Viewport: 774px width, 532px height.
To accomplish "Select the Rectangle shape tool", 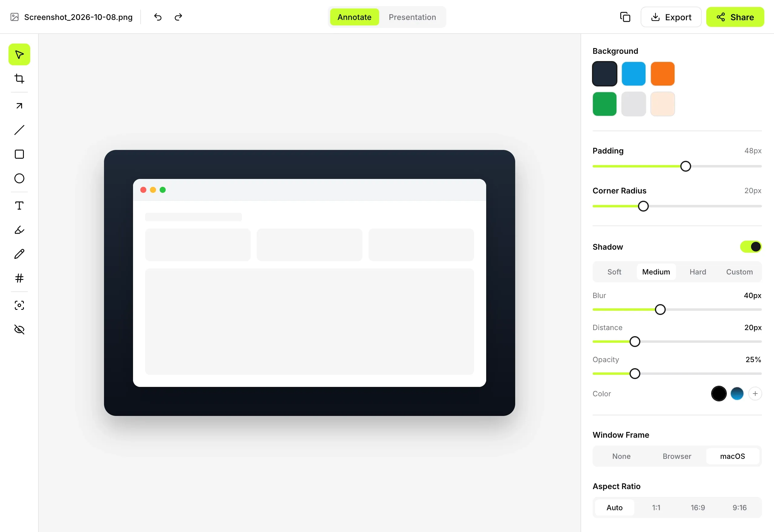I will pyautogui.click(x=19, y=154).
